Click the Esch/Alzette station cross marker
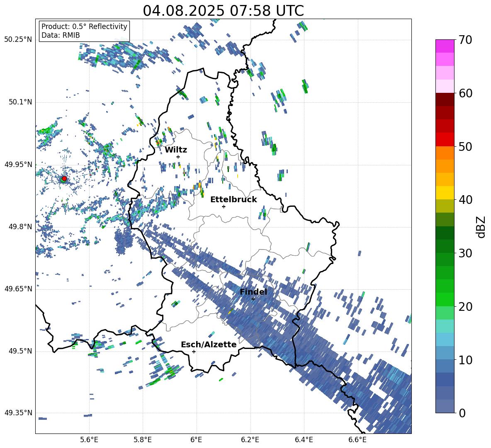This screenshot has width=491, height=448. pos(194,351)
